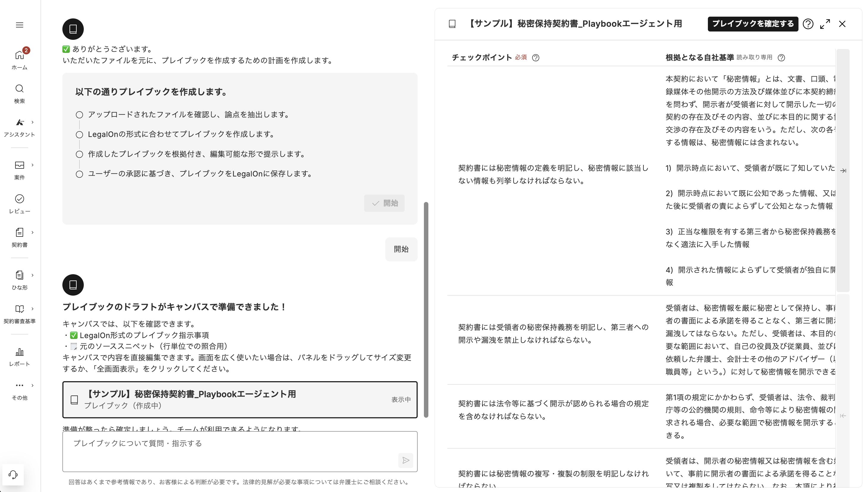Select the last plan step circle

tap(79, 174)
